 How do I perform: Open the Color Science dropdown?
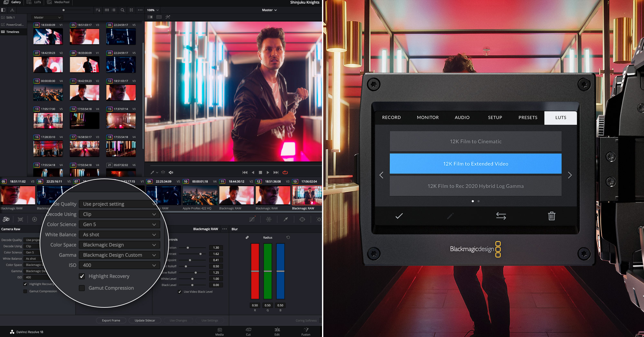click(x=119, y=224)
